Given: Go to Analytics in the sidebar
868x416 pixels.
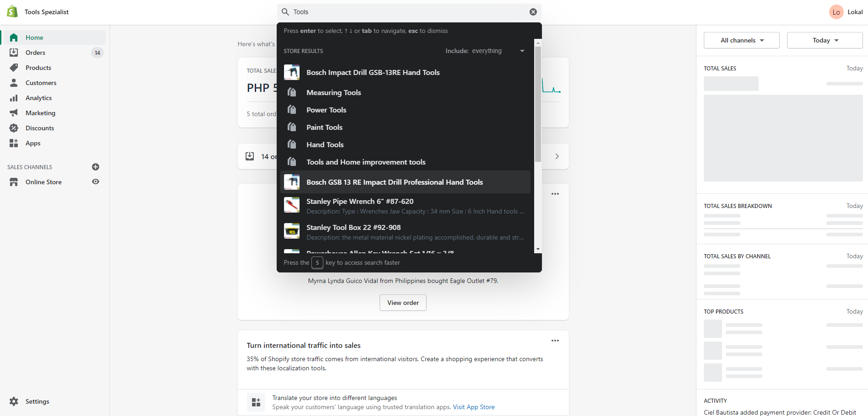Looking at the screenshot, I should [39, 98].
